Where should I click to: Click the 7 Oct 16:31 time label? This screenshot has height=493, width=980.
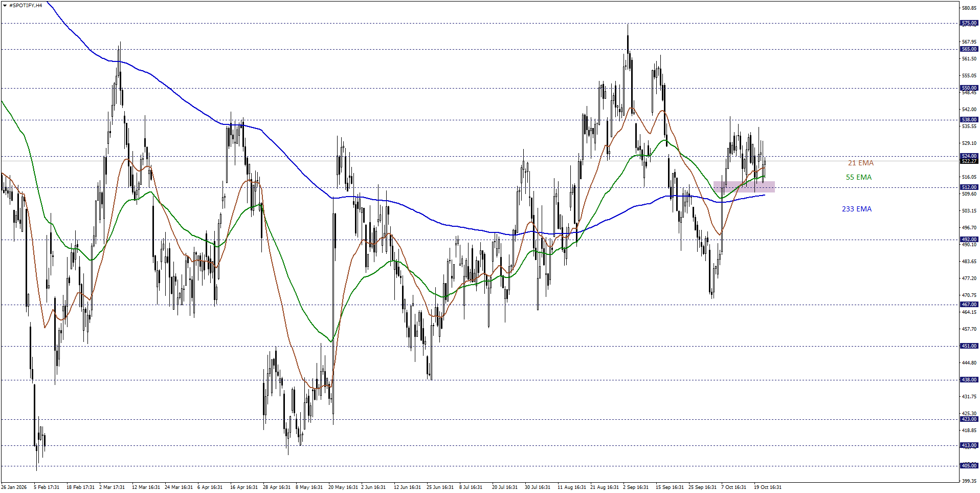tap(734, 487)
